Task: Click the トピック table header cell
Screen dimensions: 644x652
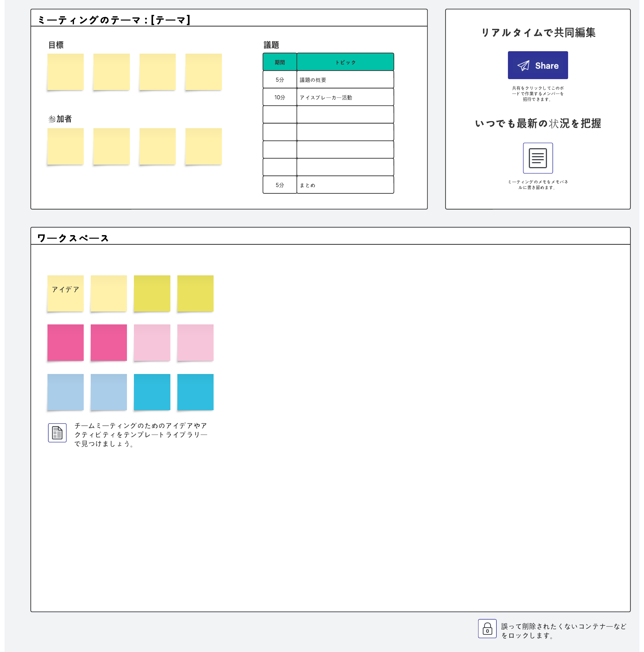Action: click(345, 62)
